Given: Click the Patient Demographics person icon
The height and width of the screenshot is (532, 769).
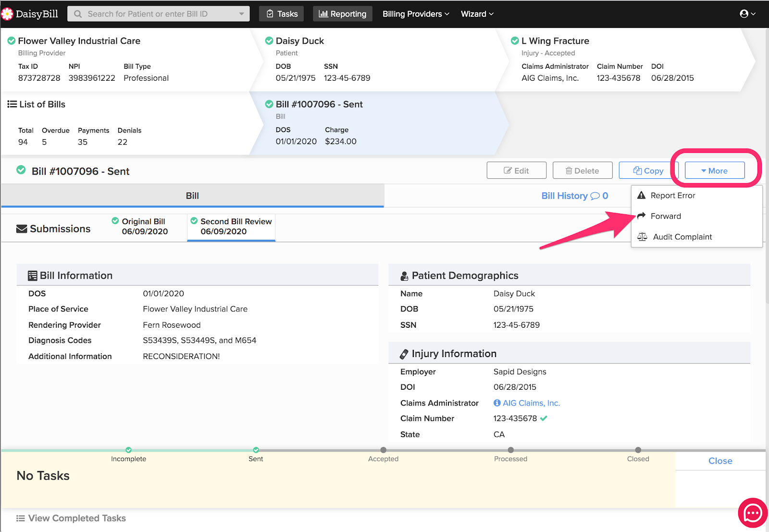Looking at the screenshot, I should coord(404,276).
